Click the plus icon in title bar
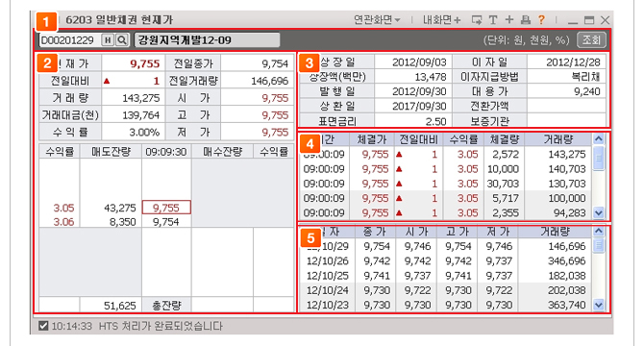 [508, 19]
